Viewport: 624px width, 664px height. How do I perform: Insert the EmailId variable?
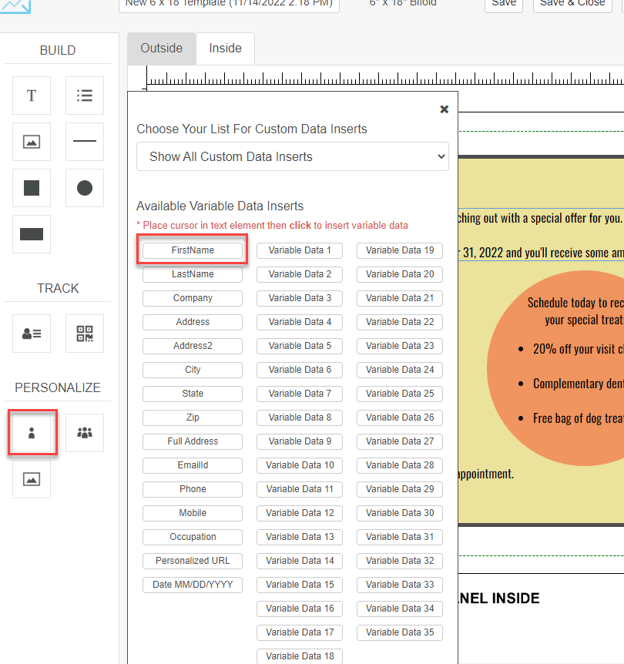coord(193,465)
